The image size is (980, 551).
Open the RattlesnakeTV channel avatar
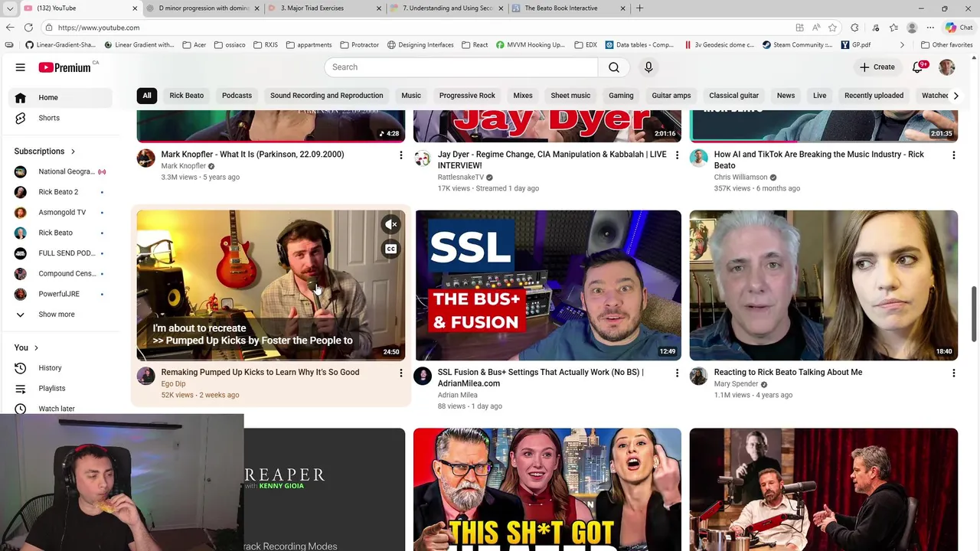click(422, 158)
